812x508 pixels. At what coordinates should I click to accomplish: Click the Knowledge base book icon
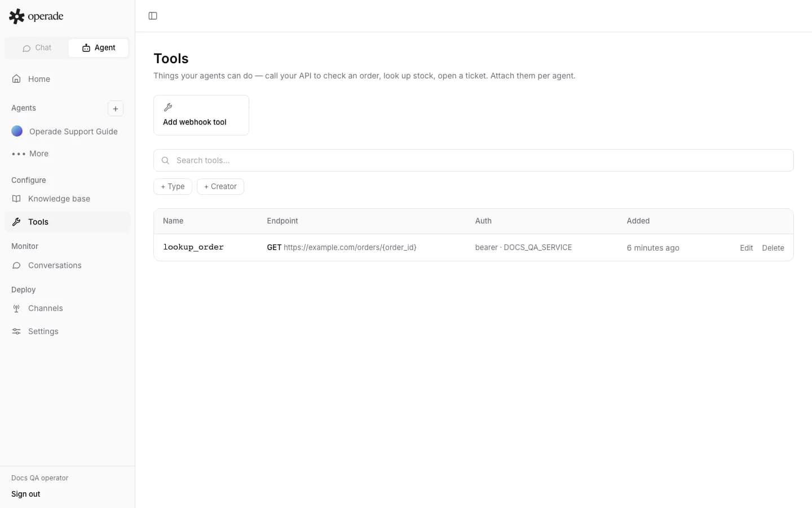click(16, 199)
